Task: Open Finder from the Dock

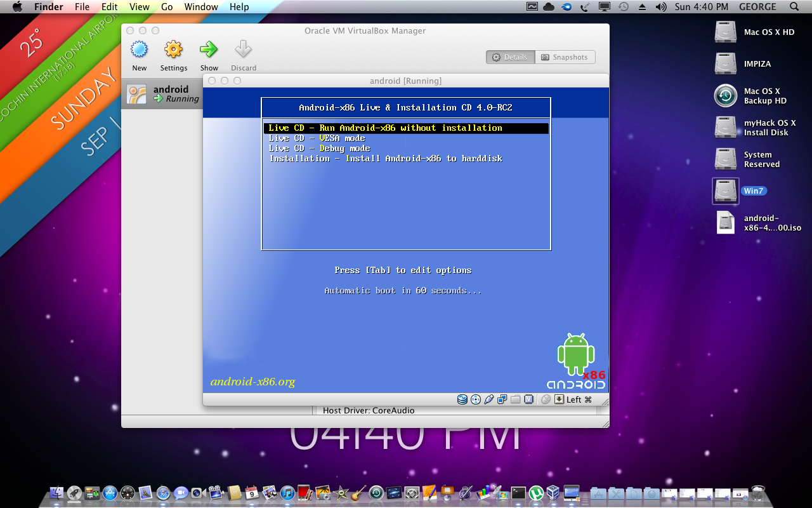Action: (56, 493)
